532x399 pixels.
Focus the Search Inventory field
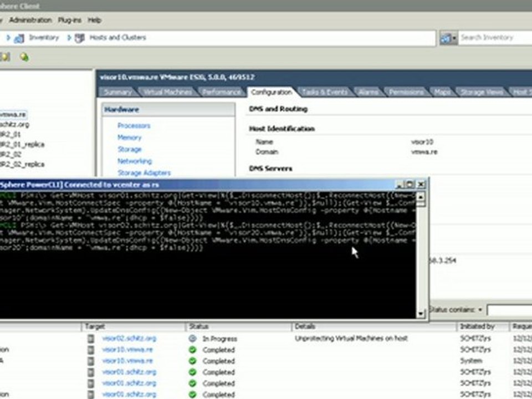[x=495, y=38]
